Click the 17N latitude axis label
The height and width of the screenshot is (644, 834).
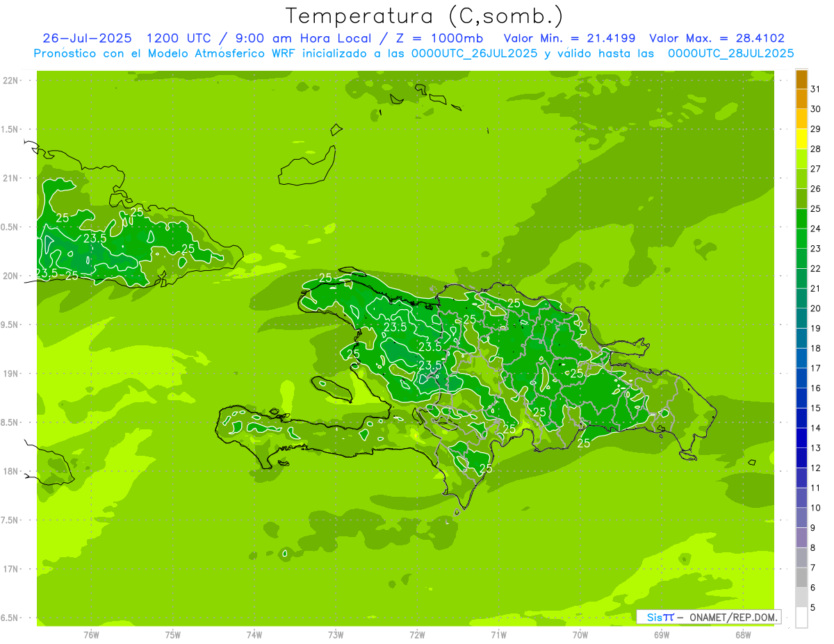coord(10,569)
